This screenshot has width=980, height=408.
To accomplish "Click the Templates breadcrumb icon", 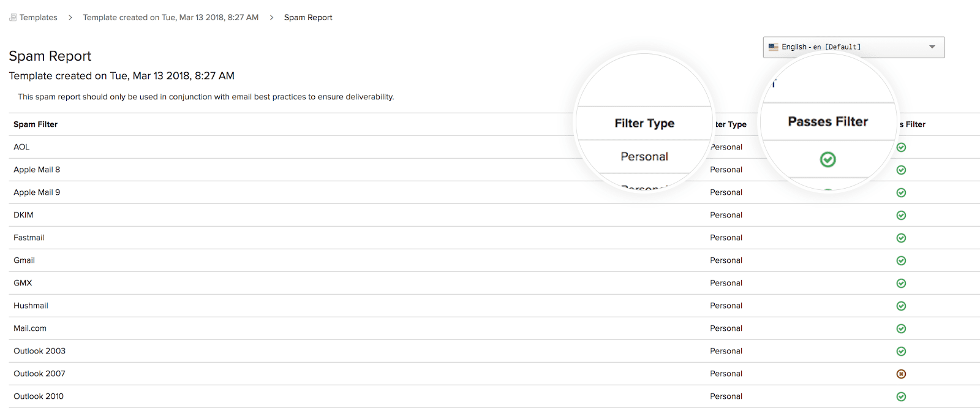I will coord(13,17).
